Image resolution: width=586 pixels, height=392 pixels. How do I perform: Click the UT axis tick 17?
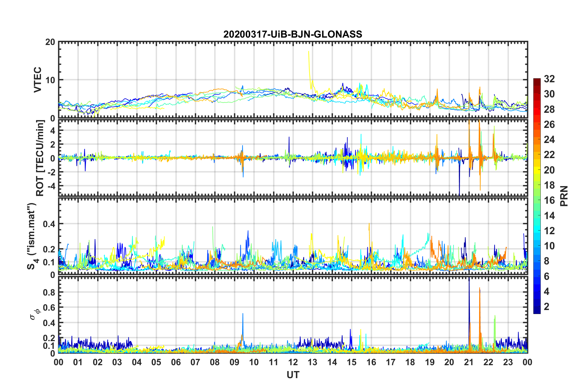click(391, 362)
